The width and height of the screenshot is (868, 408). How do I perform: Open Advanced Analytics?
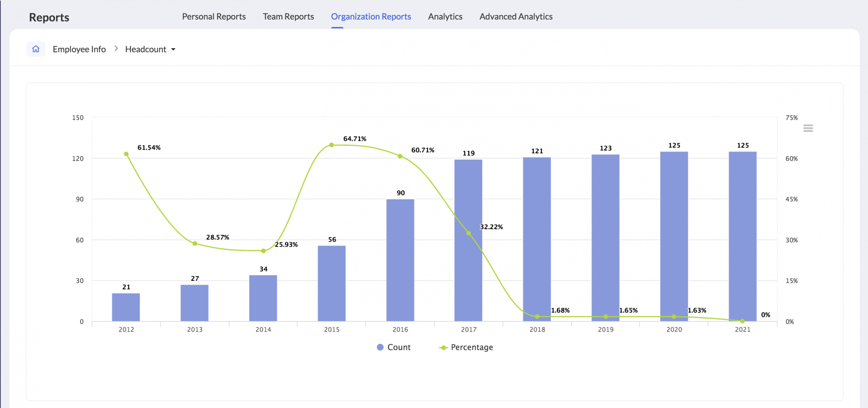point(516,16)
